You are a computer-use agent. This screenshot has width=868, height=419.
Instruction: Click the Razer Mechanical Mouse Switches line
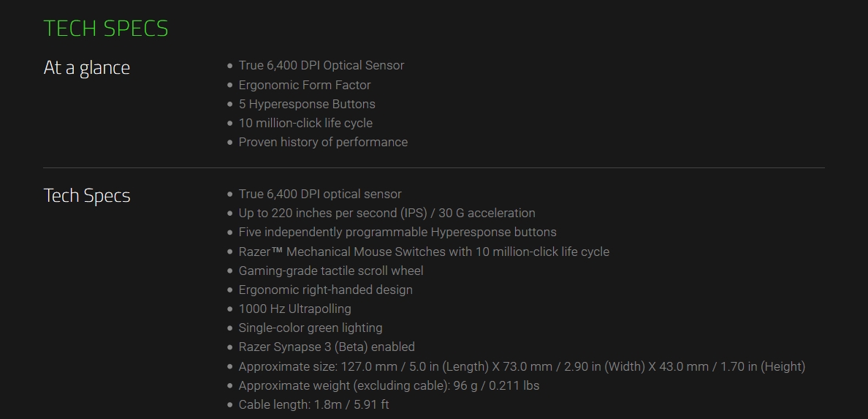click(x=424, y=252)
